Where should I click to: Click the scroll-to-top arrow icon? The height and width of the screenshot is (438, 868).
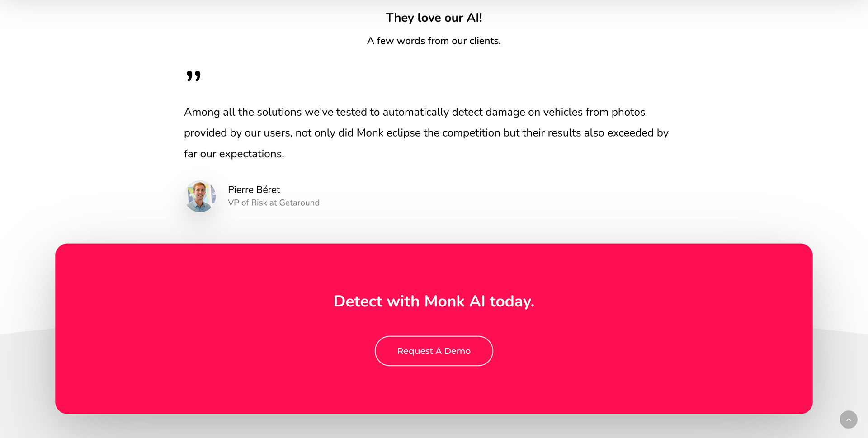pos(849,419)
